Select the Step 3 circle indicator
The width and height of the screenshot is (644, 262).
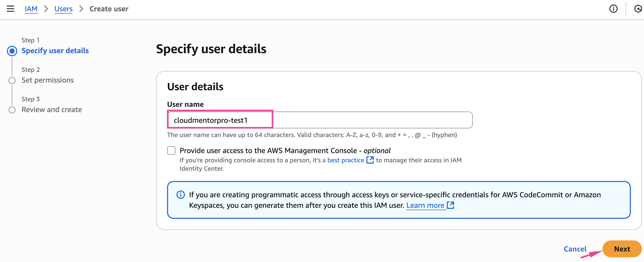[x=12, y=110]
